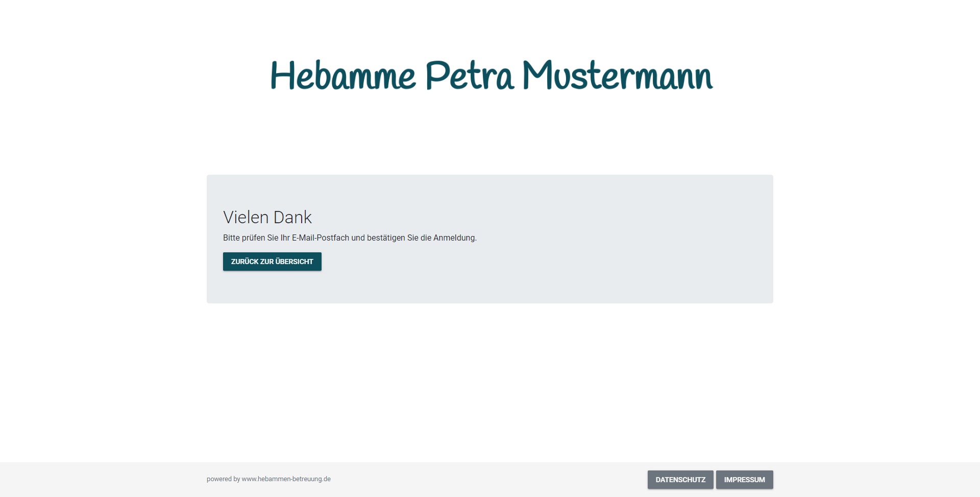Screen dimensions: 980x497
Task: Click the Vielen Dank heading
Action: [267, 217]
